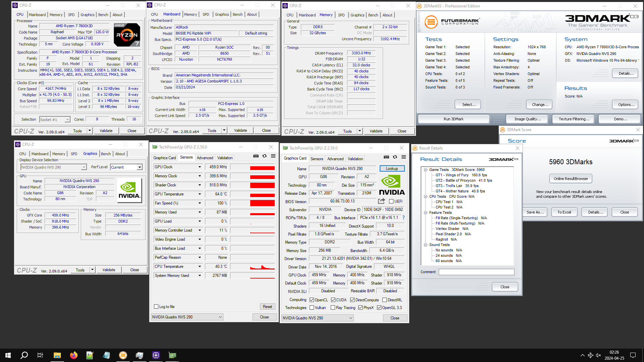Open Windows Start menu

pyautogui.click(x=8, y=355)
